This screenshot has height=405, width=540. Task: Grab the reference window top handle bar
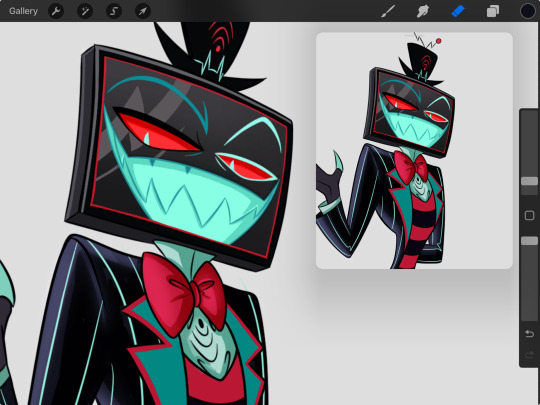click(x=413, y=35)
